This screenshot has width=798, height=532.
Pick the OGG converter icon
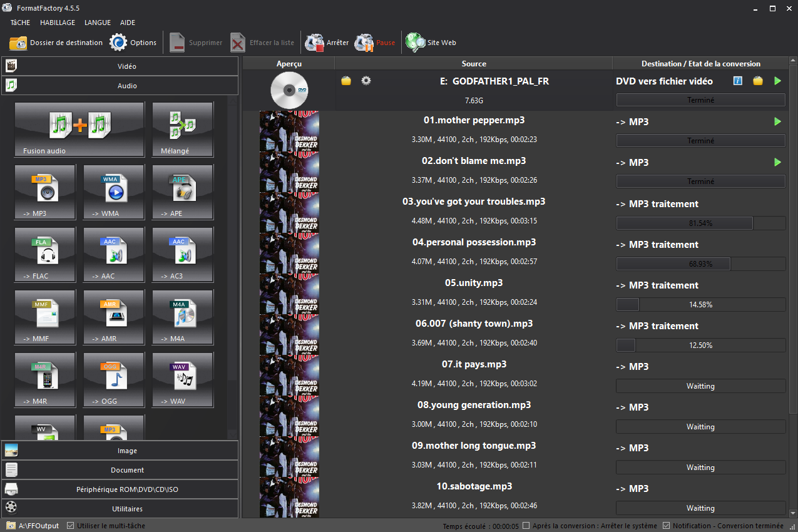(113, 380)
